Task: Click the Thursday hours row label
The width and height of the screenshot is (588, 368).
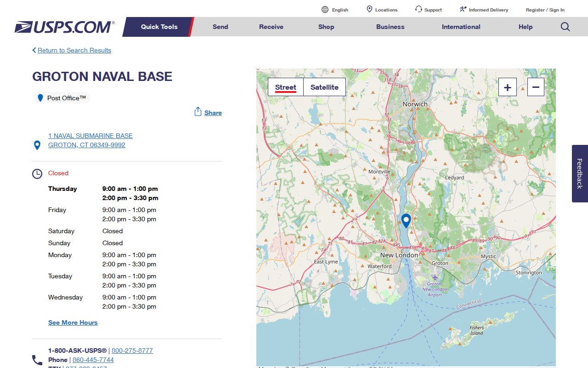Action: click(x=62, y=189)
